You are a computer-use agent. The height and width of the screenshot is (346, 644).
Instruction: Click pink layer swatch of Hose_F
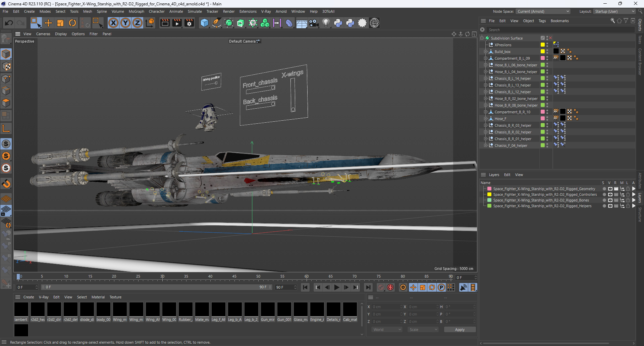[543, 119]
